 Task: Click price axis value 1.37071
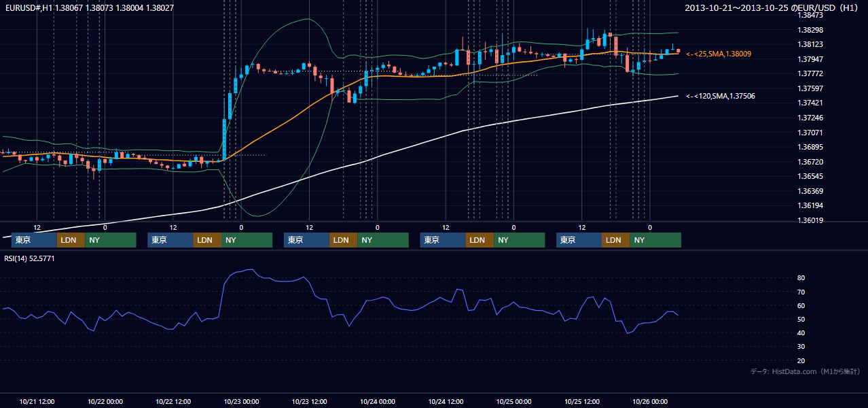810,133
